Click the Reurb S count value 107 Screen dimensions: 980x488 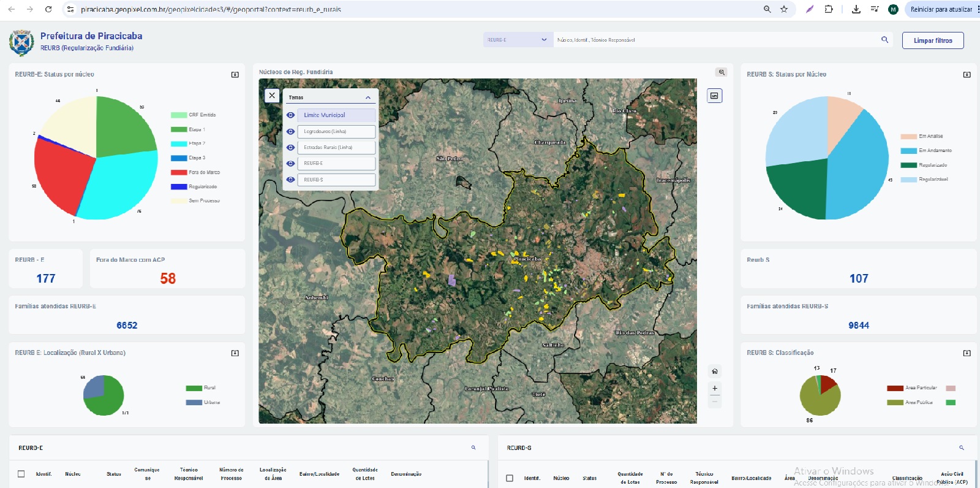[859, 278]
